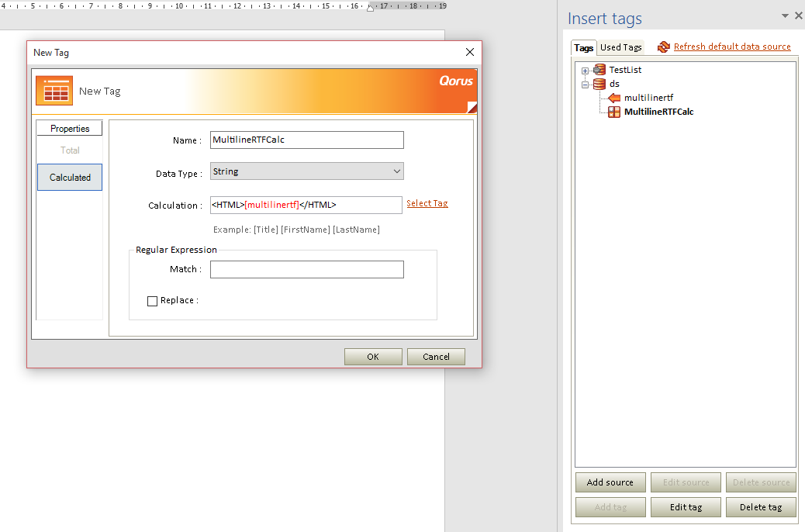The image size is (805, 532).
Task: Select the Total section tab
Action: click(70, 150)
